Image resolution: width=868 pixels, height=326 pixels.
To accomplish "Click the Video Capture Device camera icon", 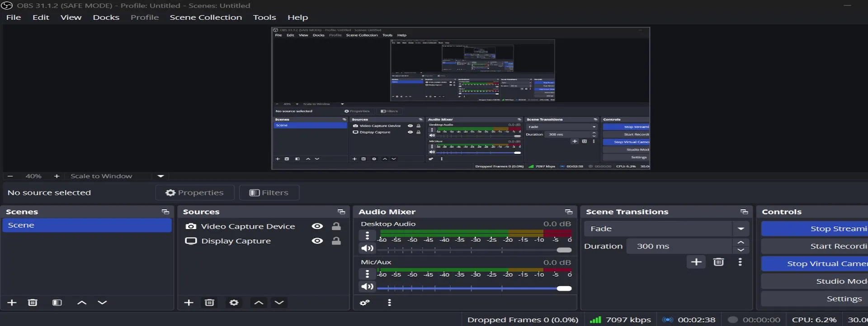I will pos(191,226).
